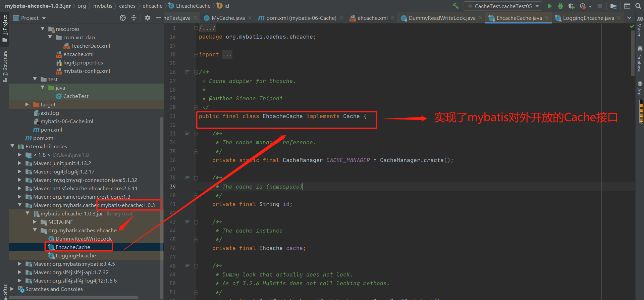Collapse the resources folder
644x300 pixels.
pos(43,29)
